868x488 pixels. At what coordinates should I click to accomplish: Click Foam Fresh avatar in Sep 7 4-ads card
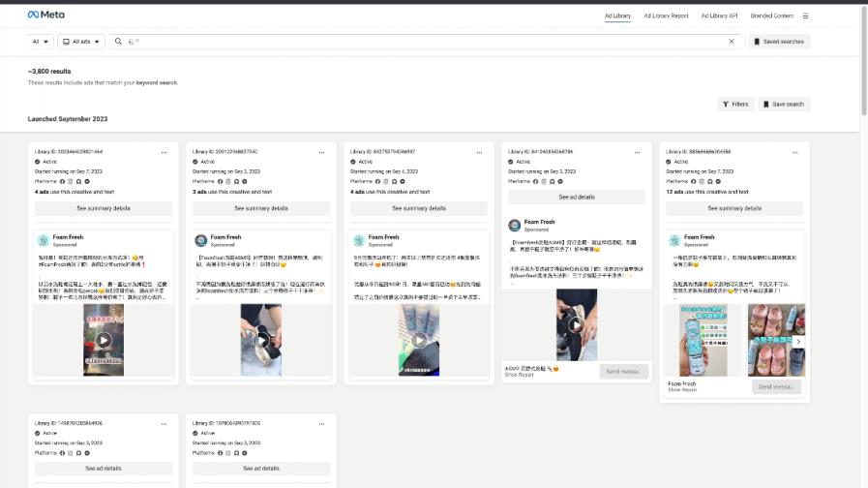44,240
